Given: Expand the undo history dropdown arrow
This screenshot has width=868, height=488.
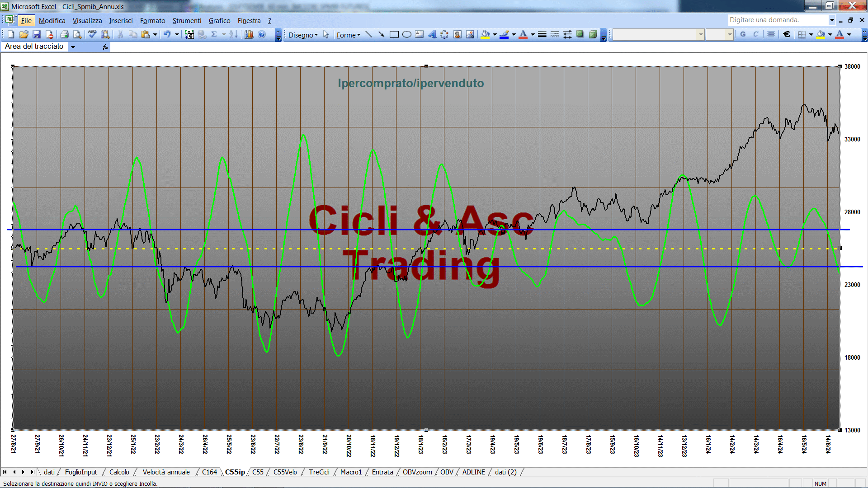Looking at the screenshot, I should pyautogui.click(x=177, y=34).
